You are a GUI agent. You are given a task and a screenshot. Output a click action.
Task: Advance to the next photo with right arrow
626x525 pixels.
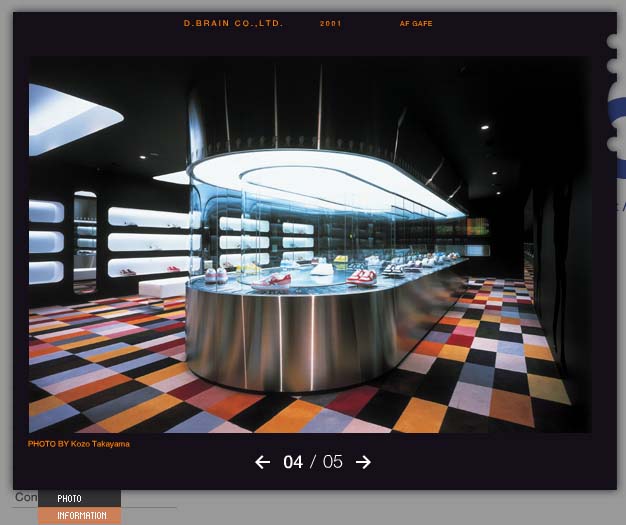click(363, 462)
